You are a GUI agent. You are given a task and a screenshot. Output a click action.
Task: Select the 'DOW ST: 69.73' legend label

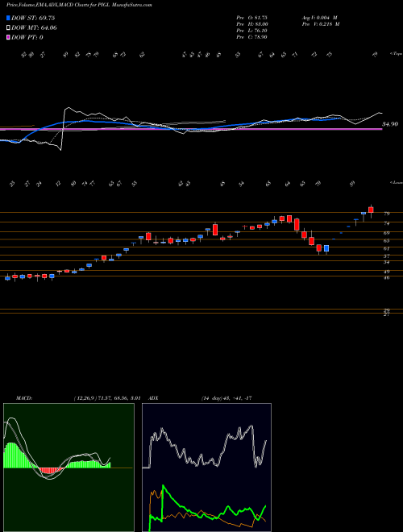[33, 18]
